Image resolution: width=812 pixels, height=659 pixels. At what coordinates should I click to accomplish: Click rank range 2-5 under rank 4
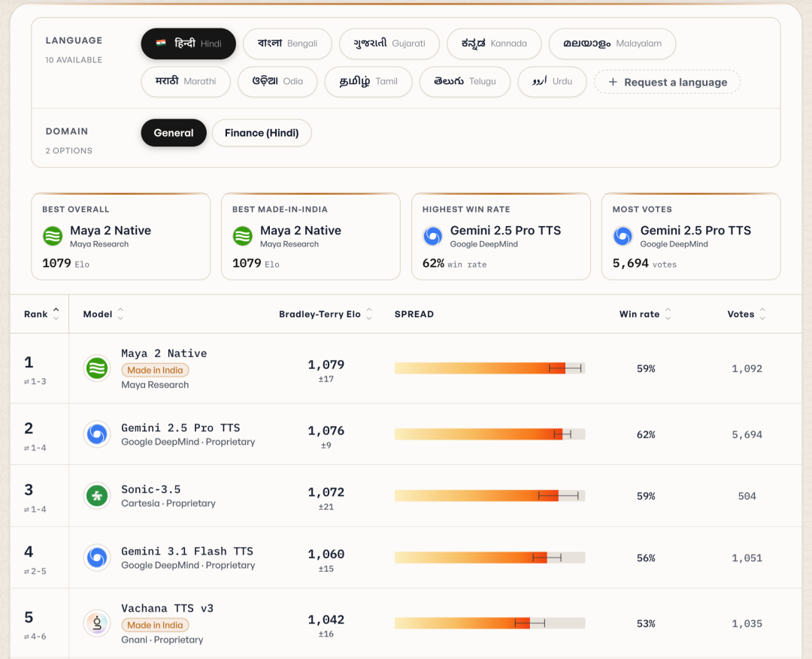coord(35,571)
